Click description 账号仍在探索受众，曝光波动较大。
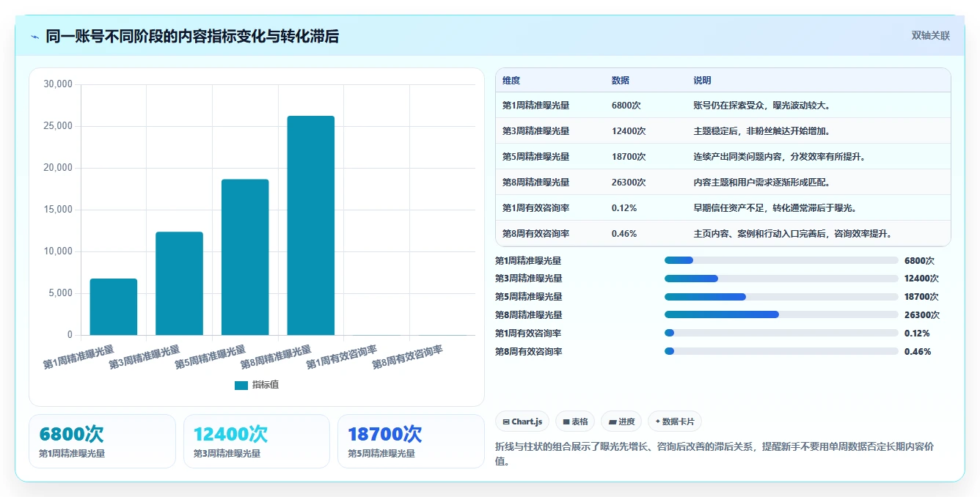The width and height of the screenshot is (980, 497). click(x=762, y=106)
